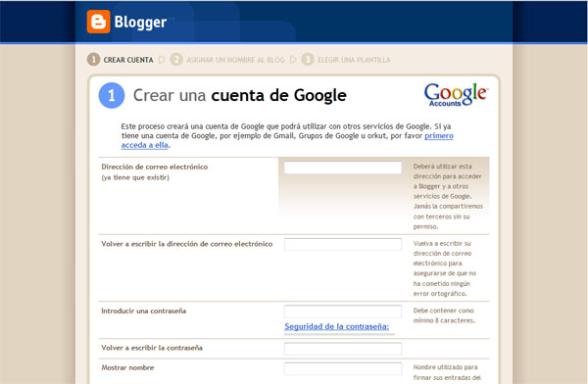Viewport: 588px width, 384px height.
Task: Click the Google Accounts logo
Action: coord(456,94)
